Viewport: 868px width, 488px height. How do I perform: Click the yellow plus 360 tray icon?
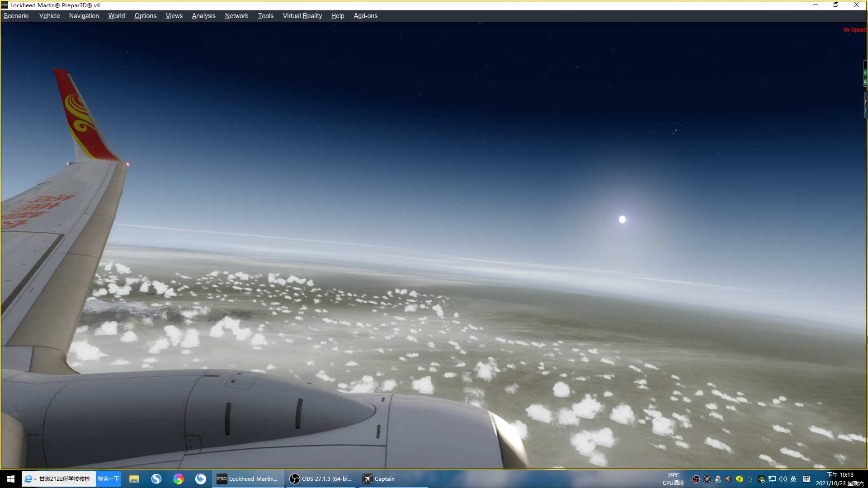coord(740,479)
